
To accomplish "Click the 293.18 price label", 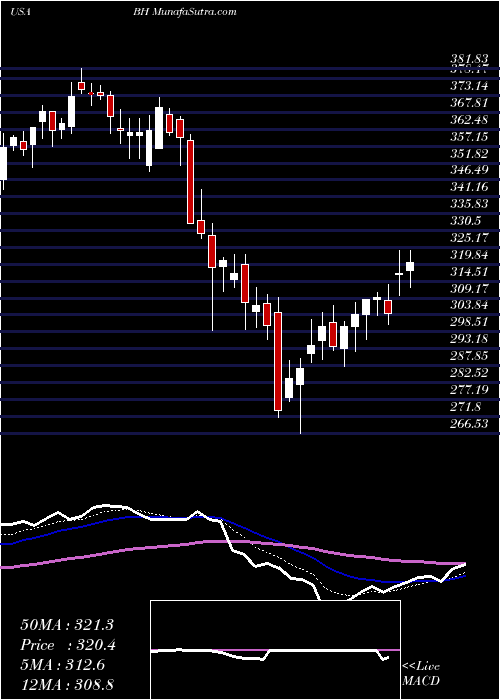I will coord(468,339).
